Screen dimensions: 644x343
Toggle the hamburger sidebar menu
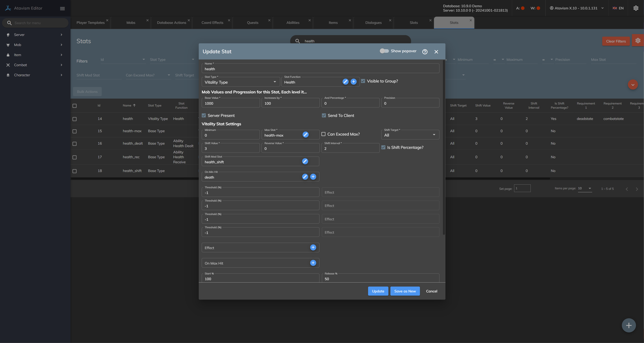point(62,9)
